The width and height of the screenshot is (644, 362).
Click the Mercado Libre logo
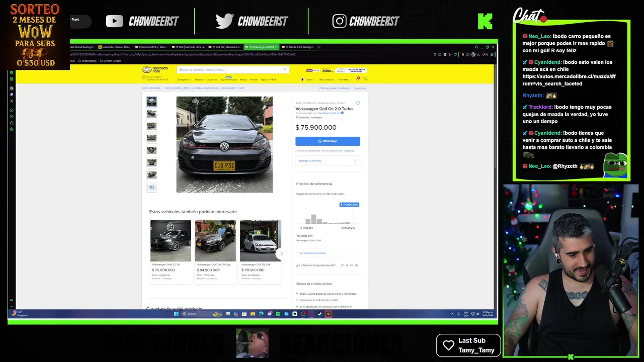pos(154,70)
